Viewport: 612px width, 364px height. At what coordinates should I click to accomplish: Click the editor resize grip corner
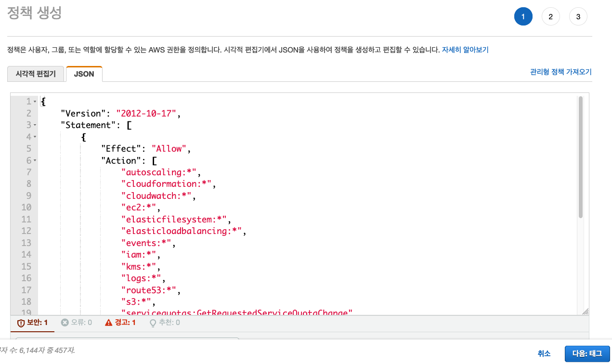tap(585, 311)
